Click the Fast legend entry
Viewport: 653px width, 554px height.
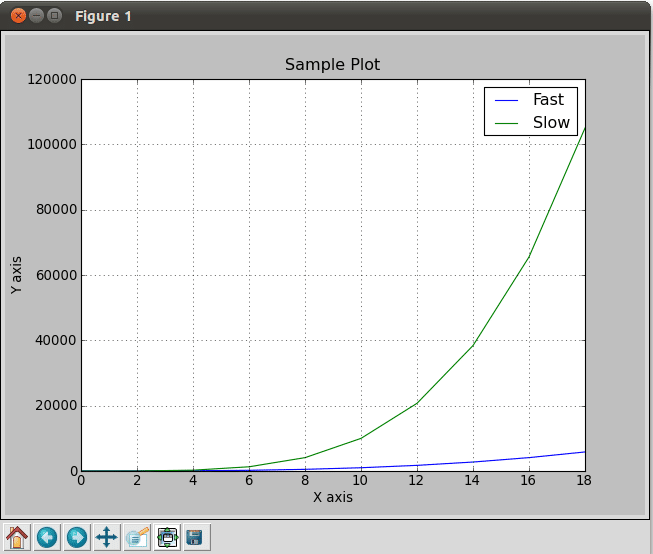(548, 100)
